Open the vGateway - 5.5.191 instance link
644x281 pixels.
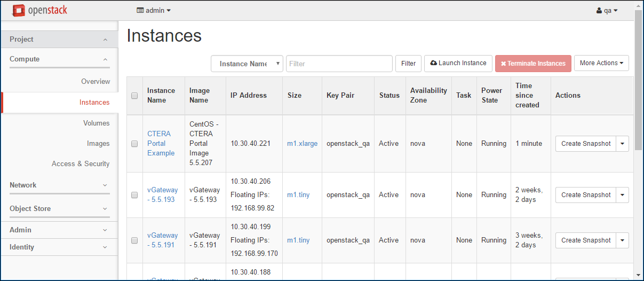[x=163, y=240]
